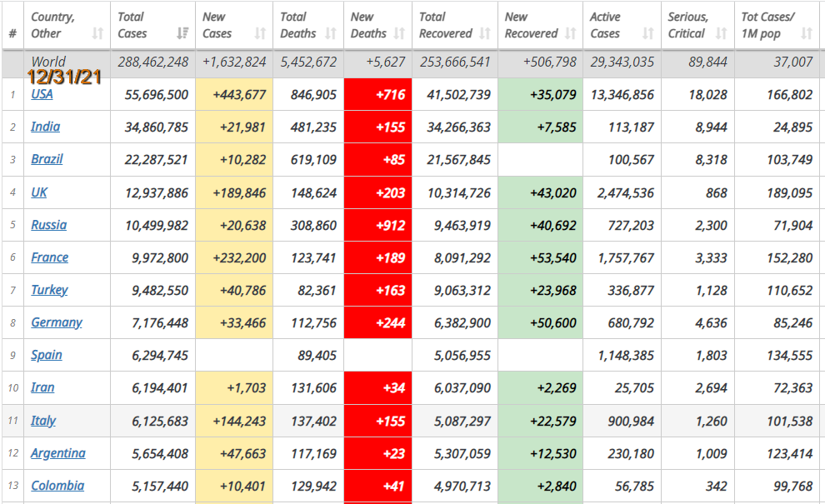Image resolution: width=825 pixels, height=504 pixels.
Task: Select USA new cases +443,677
Action: (239, 95)
